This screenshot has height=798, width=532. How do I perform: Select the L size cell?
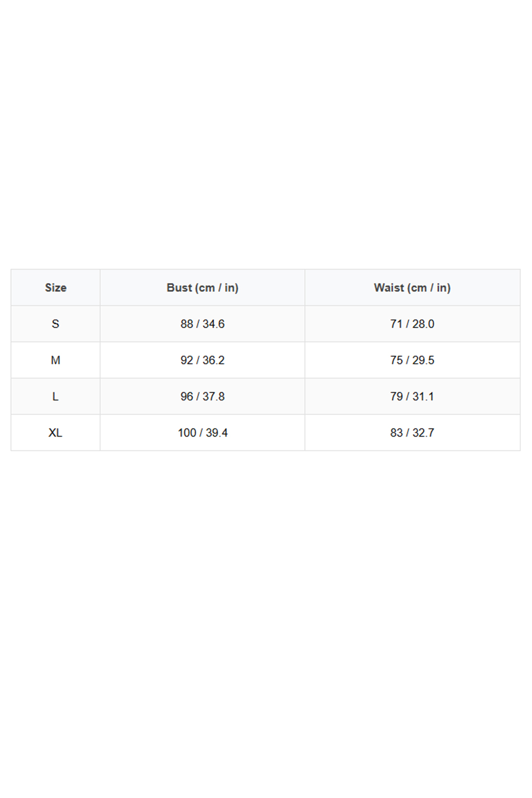pos(56,397)
